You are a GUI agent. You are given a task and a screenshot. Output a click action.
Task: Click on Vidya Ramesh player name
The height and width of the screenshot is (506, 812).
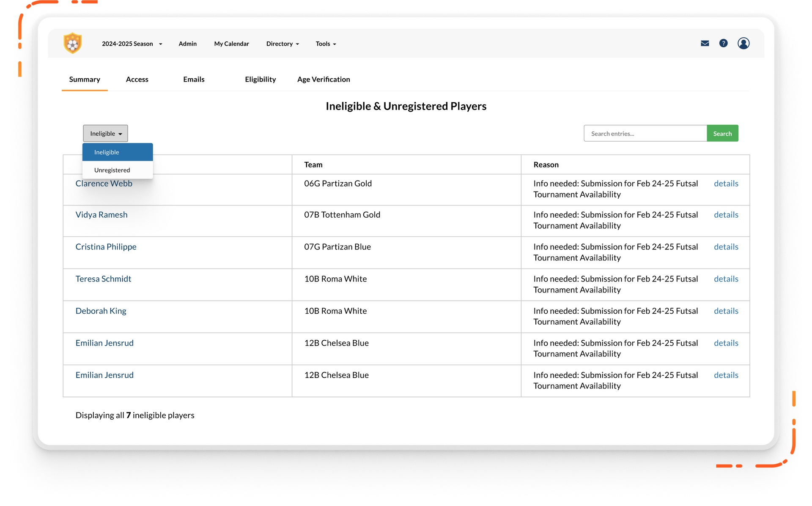point(102,214)
